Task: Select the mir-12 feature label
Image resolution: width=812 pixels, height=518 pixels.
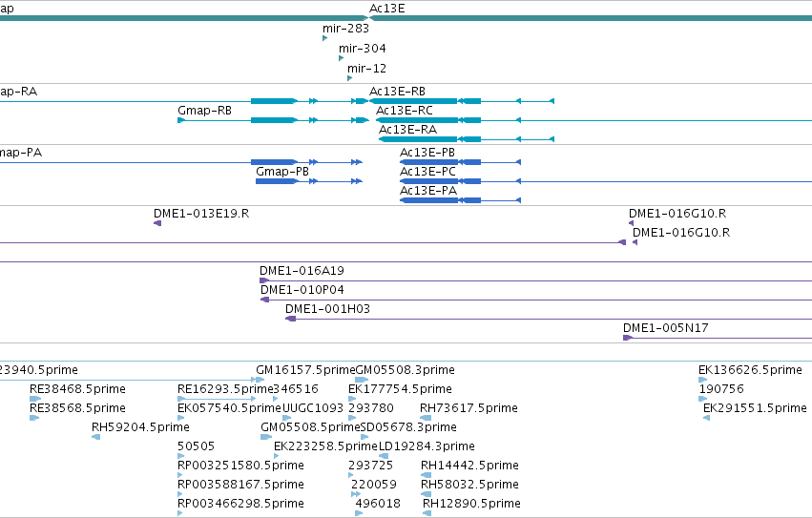Action: click(x=366, y=69)
